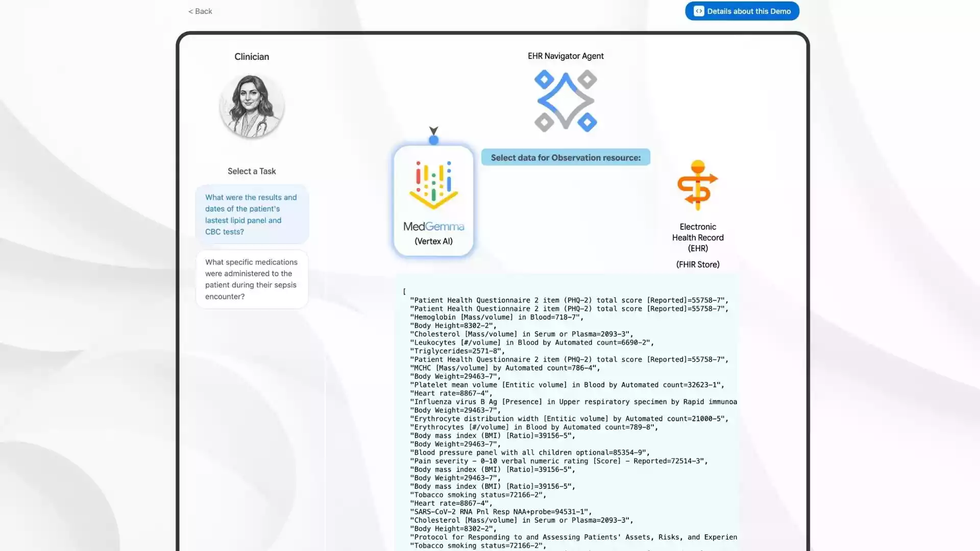Screen dimensions: 980x551
Task: Click the Select data for Observation banner
Action: pyautogui.click(x=566, y=158)
